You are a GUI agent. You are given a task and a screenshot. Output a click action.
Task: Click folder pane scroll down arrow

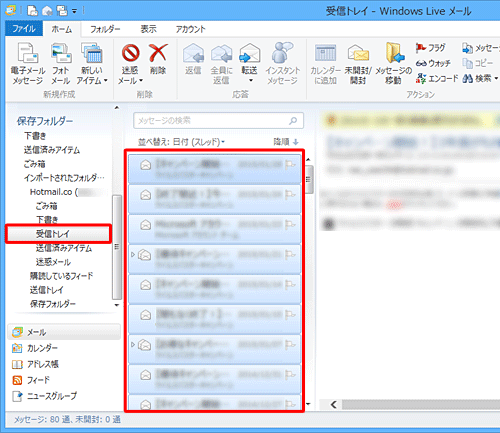pos(117,305)
